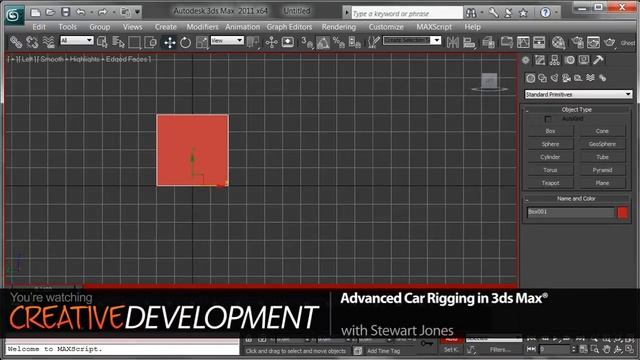Screen dimensions: 640x360
Task: Click the Cylinder primitive button
Action: click(550, 157)
